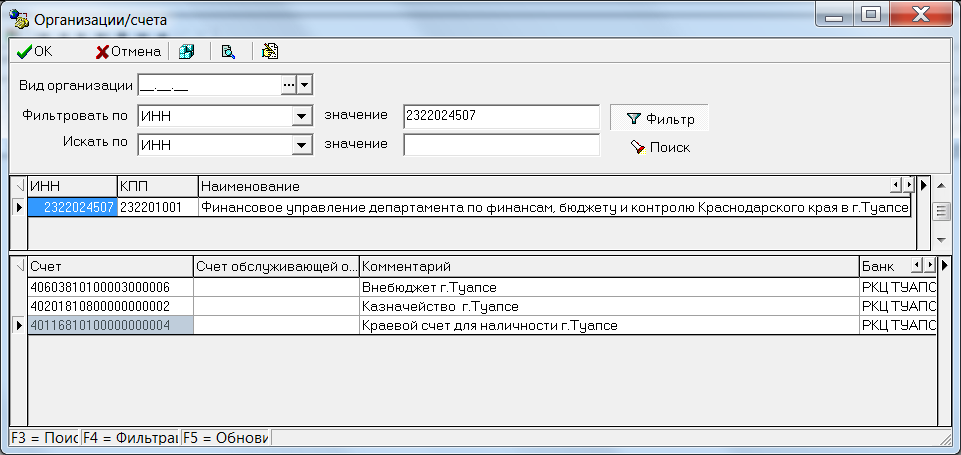This screenshot has width=961, height=455.
Task: Click the green checkmark OK button
Action: pyautogui.click(x=35, y=52)
